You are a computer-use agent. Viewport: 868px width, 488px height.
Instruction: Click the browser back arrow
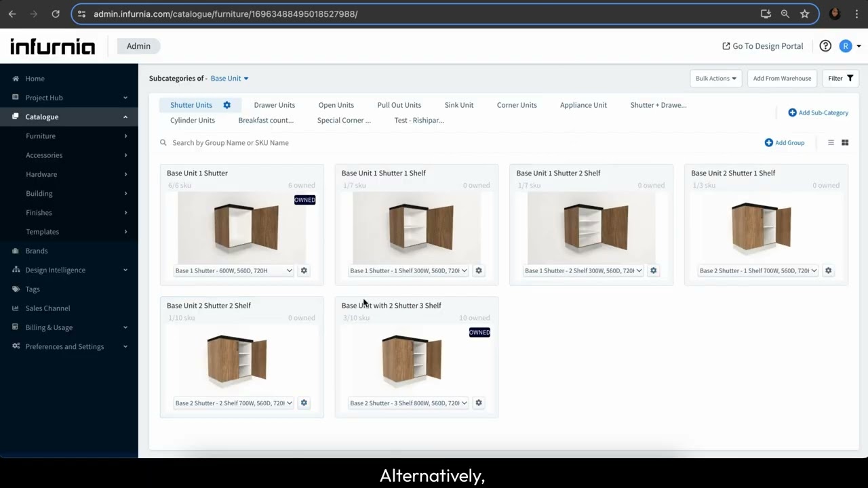point(12,14)
